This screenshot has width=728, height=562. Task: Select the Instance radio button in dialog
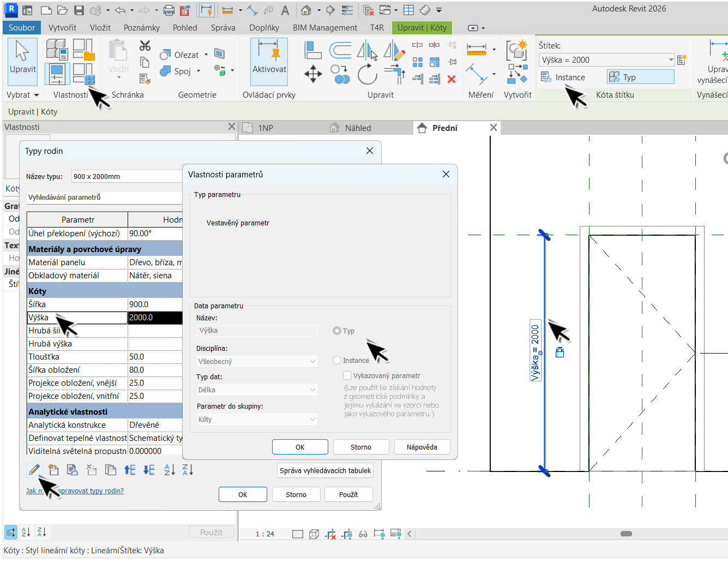coord(337,360)
